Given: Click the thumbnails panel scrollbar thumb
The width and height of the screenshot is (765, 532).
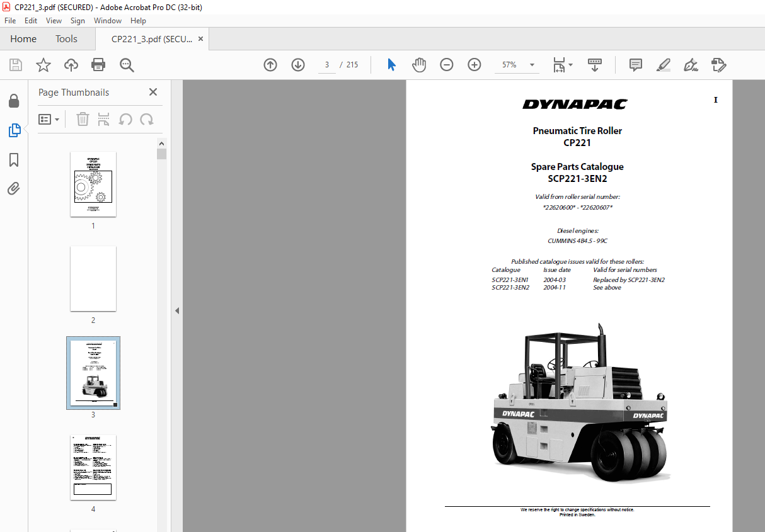Looking at the screenshot, I should (162, 154).
